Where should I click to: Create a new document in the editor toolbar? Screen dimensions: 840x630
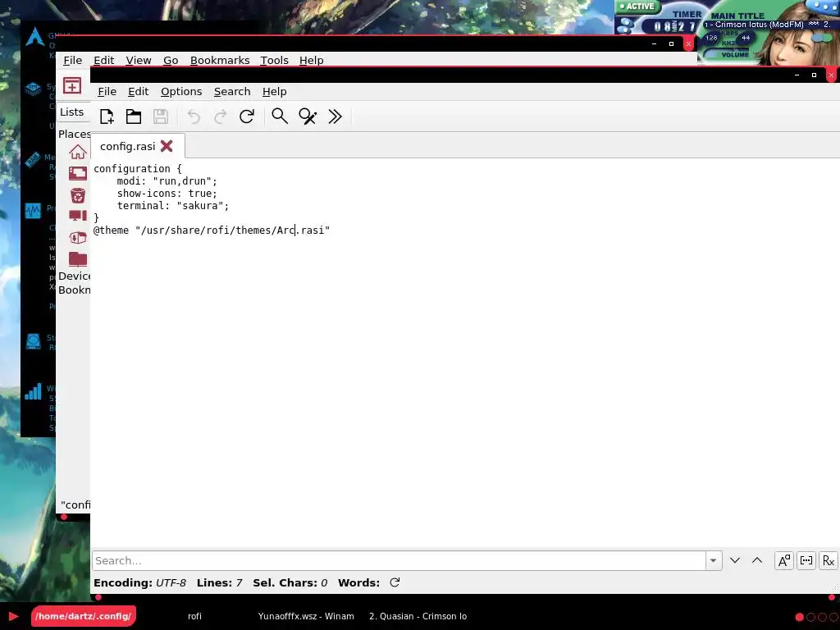(107, 116)
